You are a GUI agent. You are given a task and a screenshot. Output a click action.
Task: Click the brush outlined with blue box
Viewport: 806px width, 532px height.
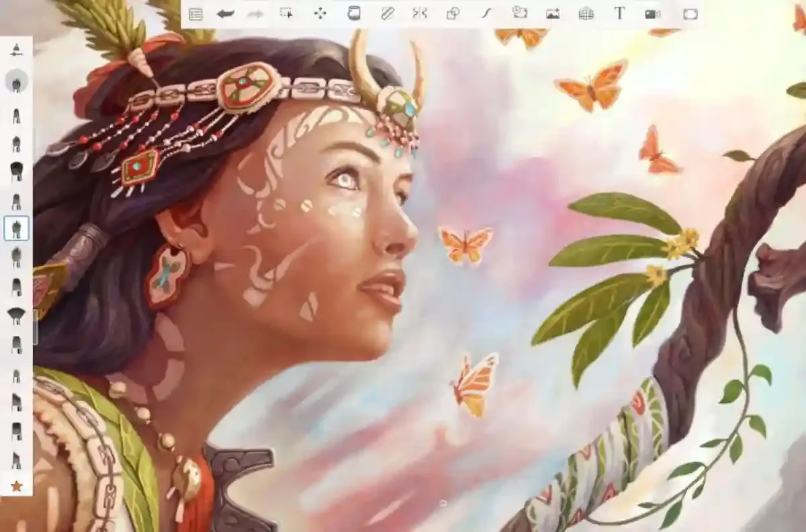[x=17, y=228]
